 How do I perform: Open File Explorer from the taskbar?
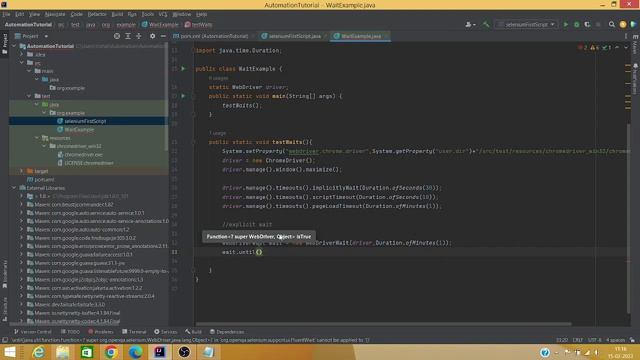click(62, 352)
